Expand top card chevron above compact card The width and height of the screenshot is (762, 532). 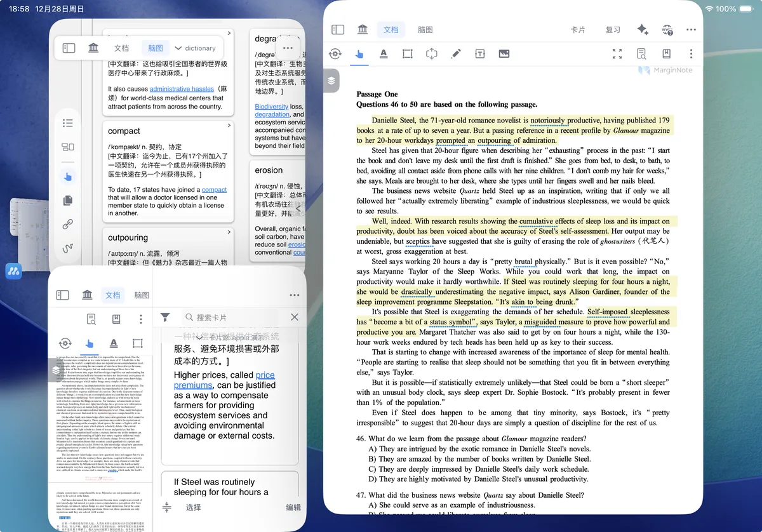[x=229, y=33]
